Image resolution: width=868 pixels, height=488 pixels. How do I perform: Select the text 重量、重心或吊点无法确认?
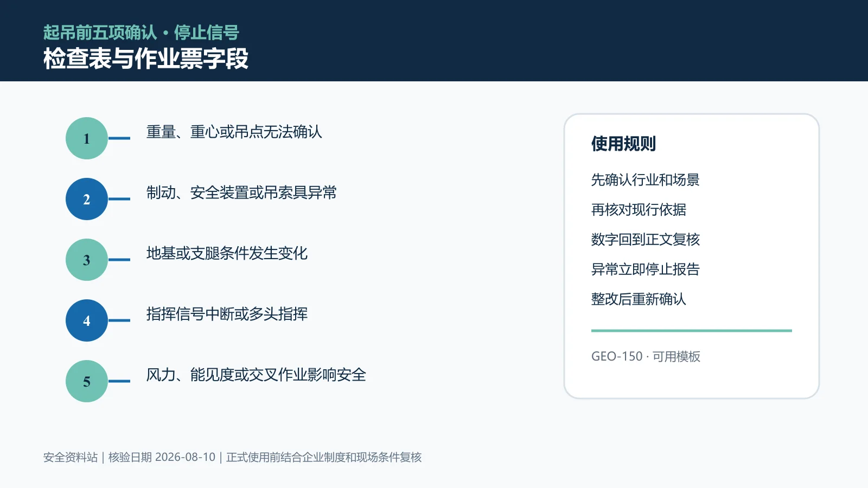point(234,132)
